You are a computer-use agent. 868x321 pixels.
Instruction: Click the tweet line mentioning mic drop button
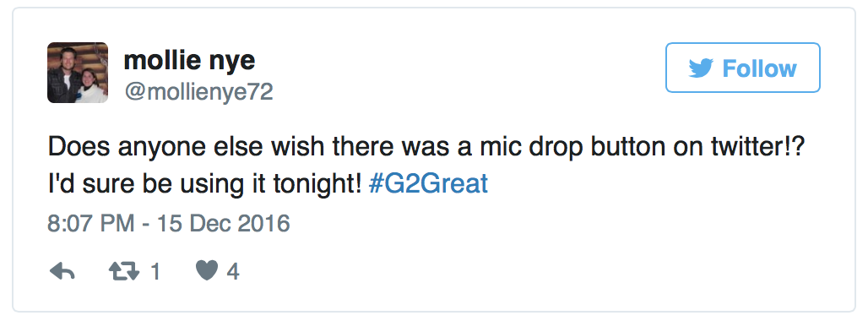coord(426,147)
